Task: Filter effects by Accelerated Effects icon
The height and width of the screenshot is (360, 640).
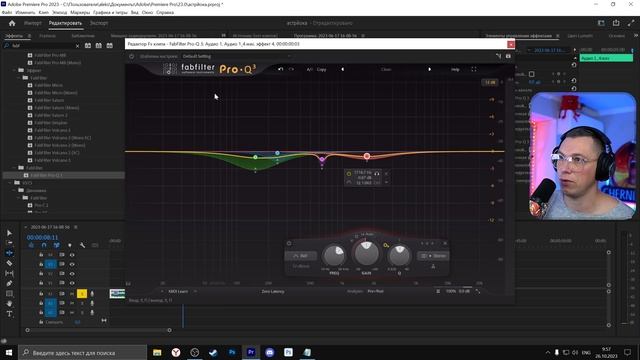Action: pos(88,46)
